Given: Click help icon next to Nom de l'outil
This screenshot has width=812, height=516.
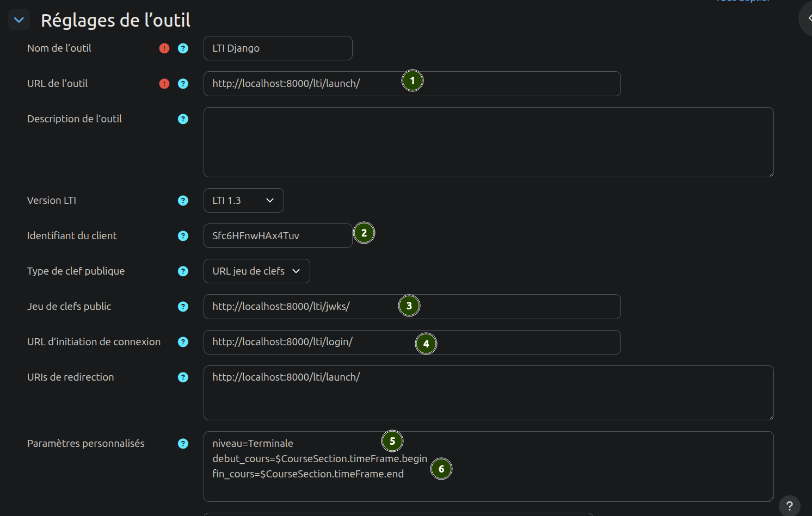Looking at the screenshot, I should click(183, 48).
